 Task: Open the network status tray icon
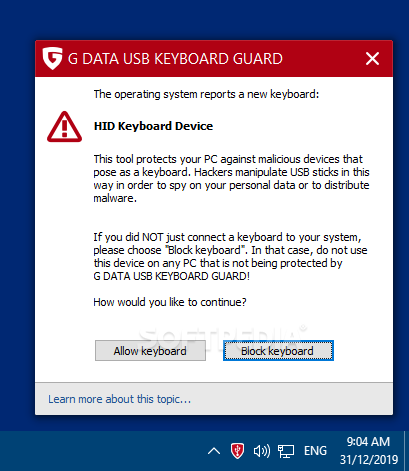point(286,451)
